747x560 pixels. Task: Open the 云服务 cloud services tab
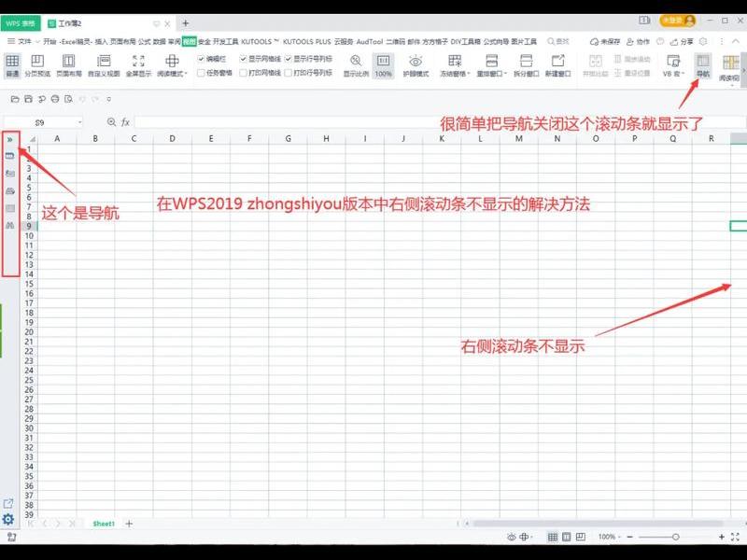point(344,41)
